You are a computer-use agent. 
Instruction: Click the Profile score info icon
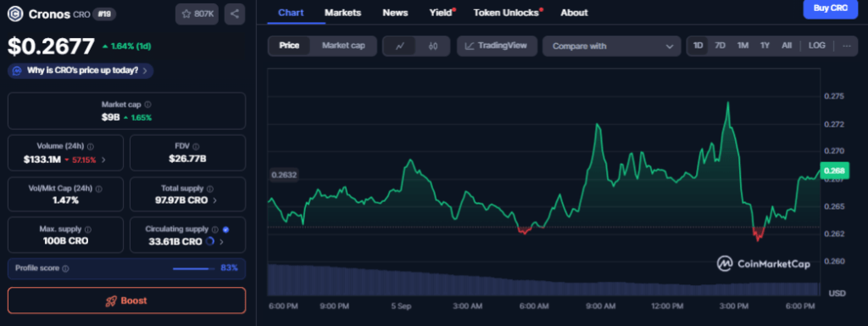click(x=65, y=268)
